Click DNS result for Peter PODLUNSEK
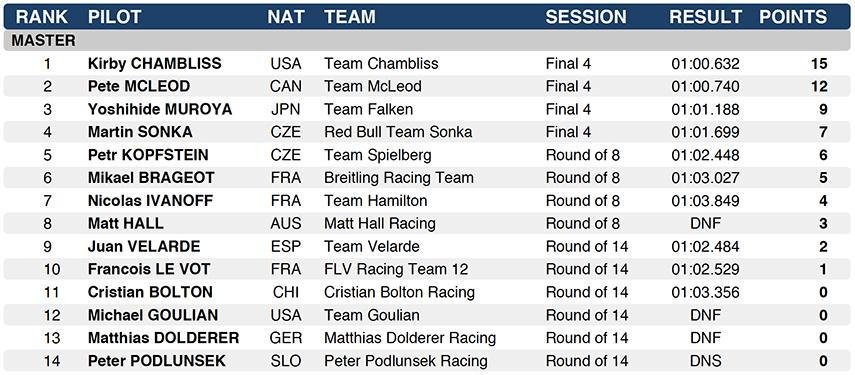 pyautogui.click(x=706, y=361)
